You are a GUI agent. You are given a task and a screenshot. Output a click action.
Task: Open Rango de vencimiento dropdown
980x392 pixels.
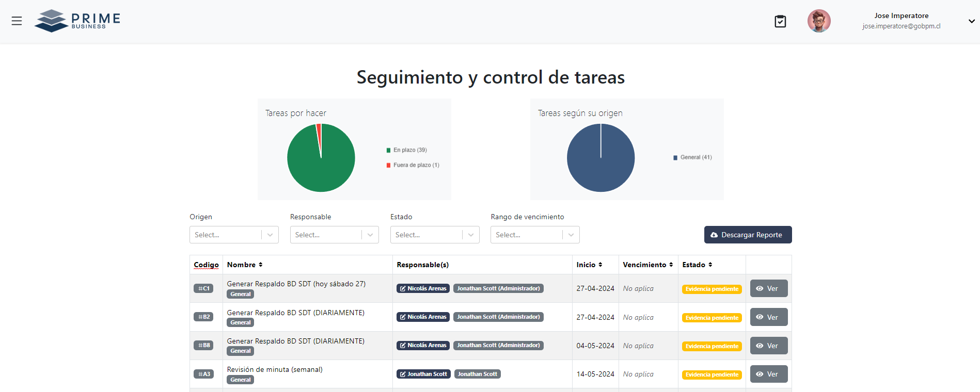[x=534, y=235]
